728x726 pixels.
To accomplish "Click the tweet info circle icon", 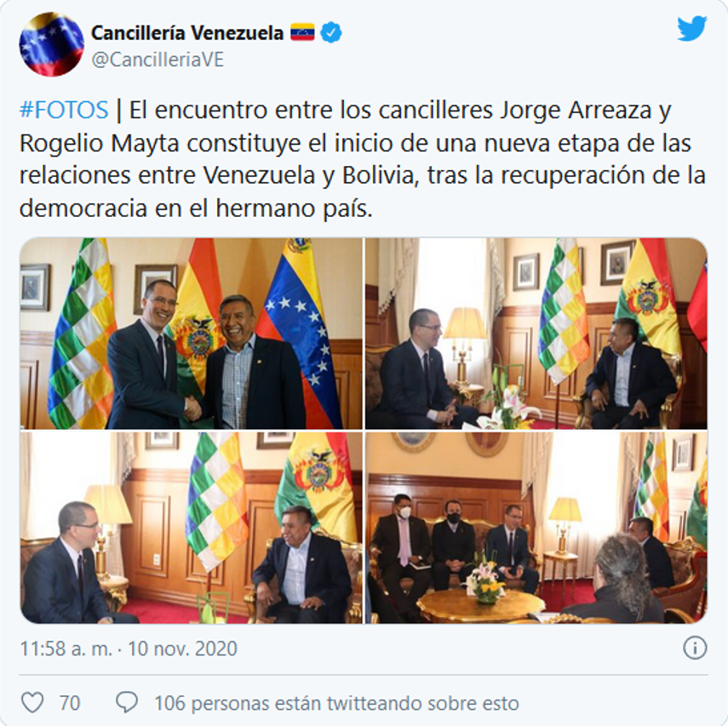I will pos(695,648).
